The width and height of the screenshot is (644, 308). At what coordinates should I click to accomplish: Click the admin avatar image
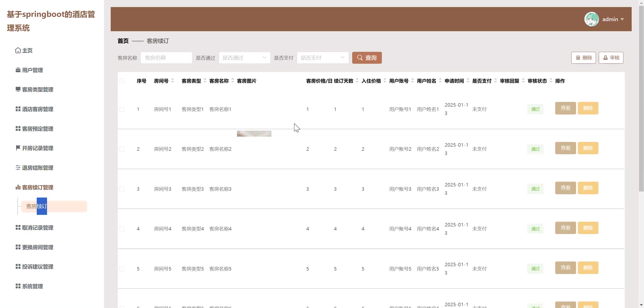coord(591,19)
